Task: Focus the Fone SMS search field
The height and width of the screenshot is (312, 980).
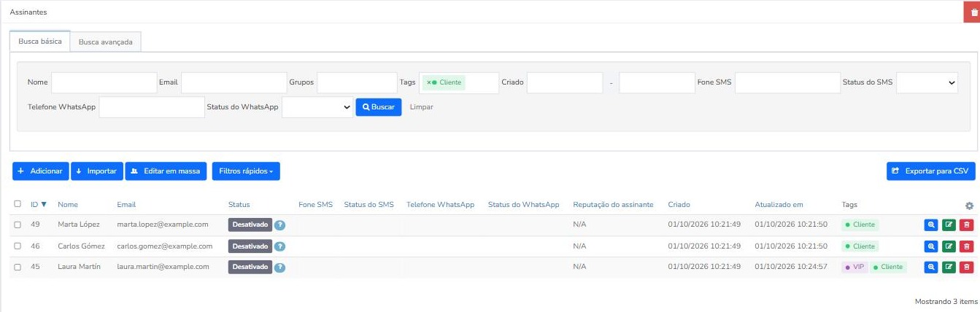Action: tap(788, 83)
